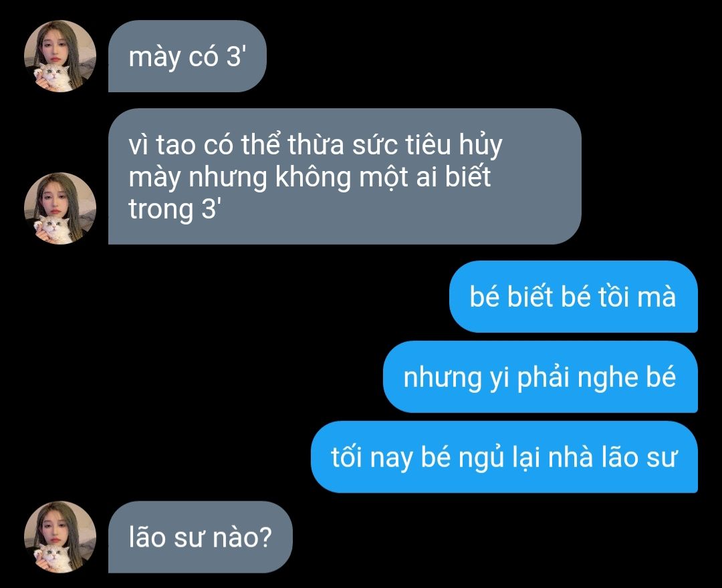Click "vì tao" at start of long message
The height and width of the screenshot is (588, 722).
pos(162,145)
